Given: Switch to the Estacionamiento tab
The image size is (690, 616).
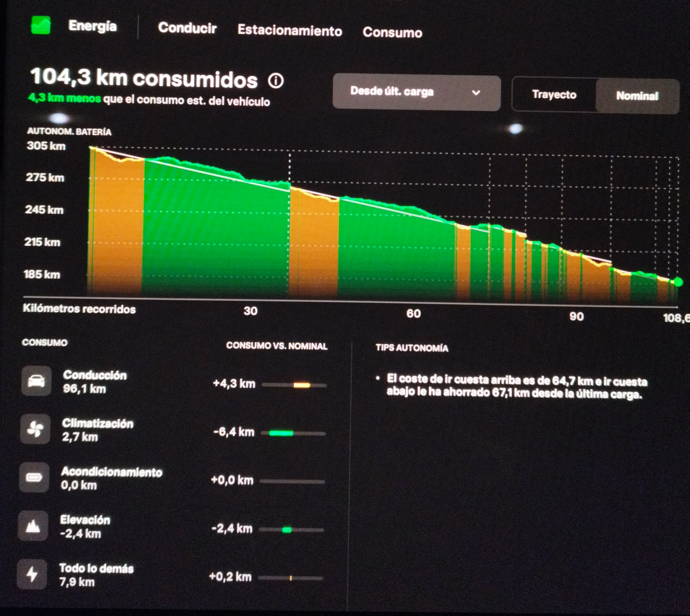Looking at the screenshot, I should (x=290, y=30).
